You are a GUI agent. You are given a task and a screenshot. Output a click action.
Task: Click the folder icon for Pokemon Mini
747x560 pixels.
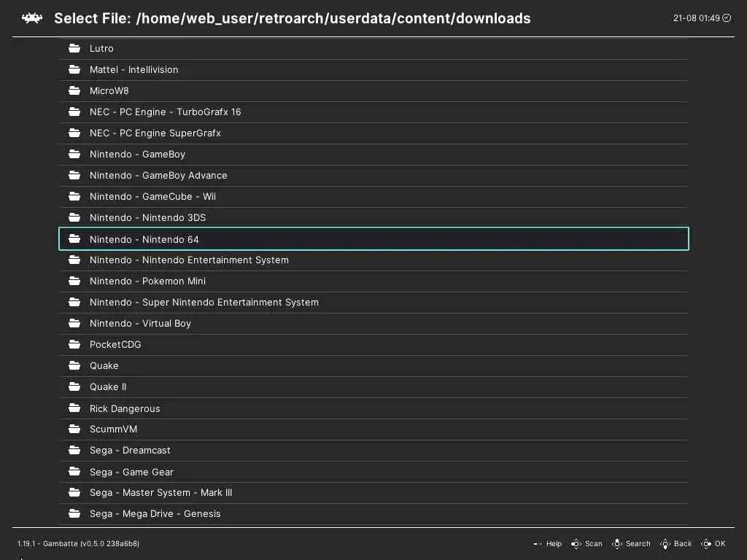[74, 281]
